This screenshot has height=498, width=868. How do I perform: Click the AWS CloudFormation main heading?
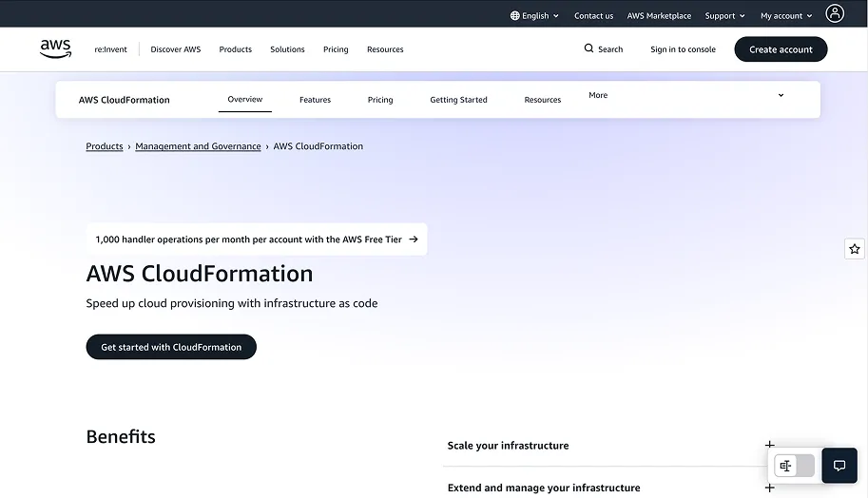(200, 274)
